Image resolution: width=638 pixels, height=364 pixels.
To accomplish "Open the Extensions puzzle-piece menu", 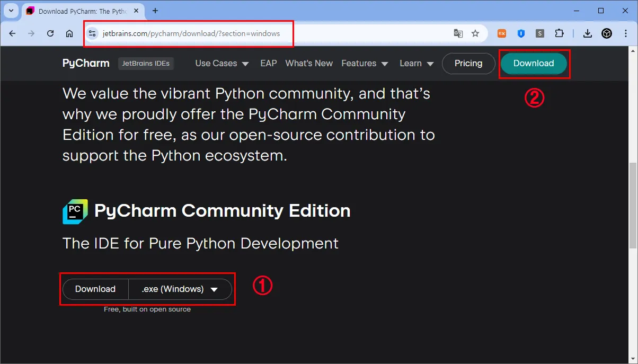I will click(x=559, y=33).
